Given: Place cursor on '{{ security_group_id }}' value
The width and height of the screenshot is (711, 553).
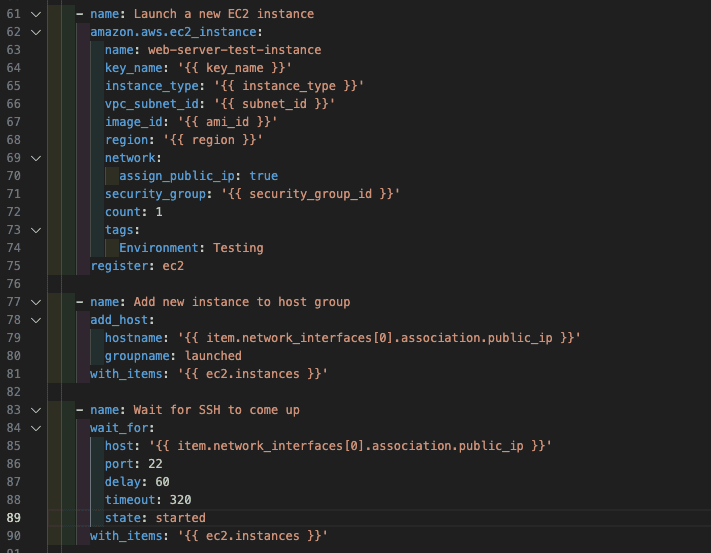Looking at the screenshot, I should (311, 194).
